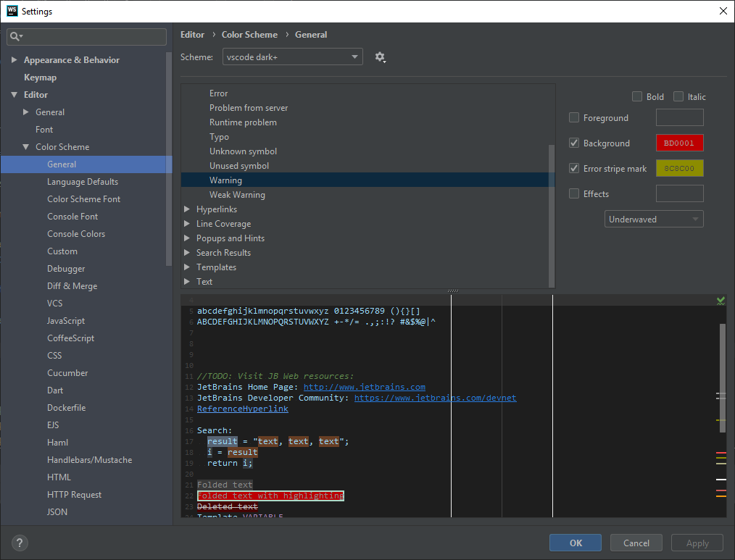
Task: Expand Appearance & Behavior section
Action: 14,60
